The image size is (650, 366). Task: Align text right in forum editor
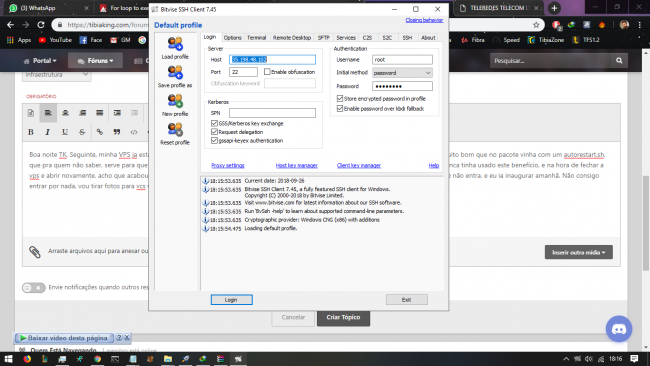click(x=82, y=113)
